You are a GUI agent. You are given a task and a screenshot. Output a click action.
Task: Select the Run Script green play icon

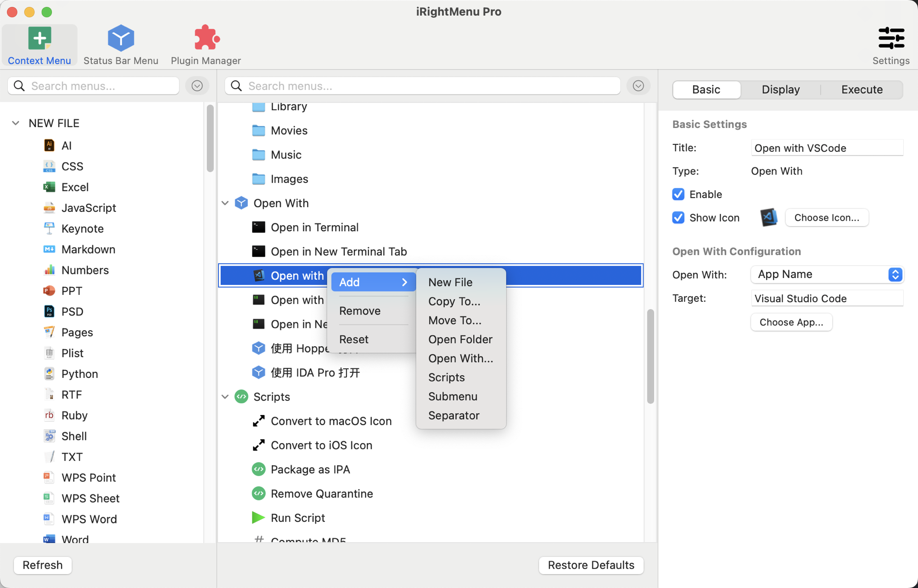(x=258, y=518)
